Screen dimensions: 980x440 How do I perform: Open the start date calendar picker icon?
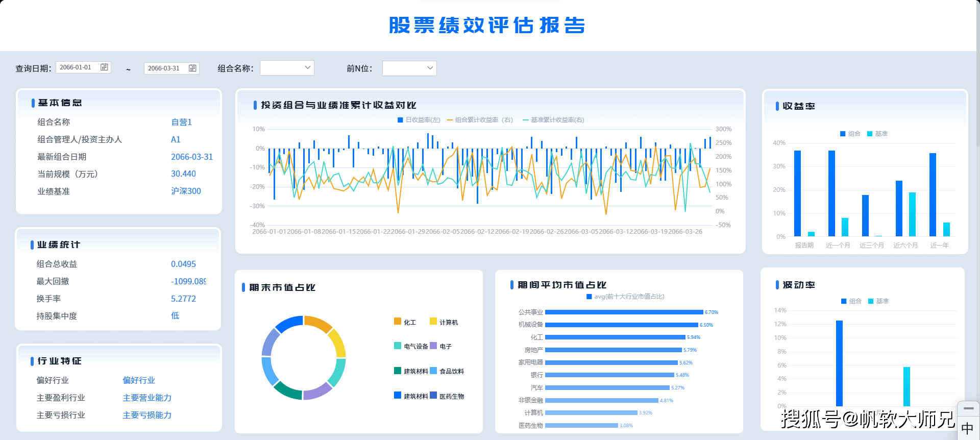point(104,67)
